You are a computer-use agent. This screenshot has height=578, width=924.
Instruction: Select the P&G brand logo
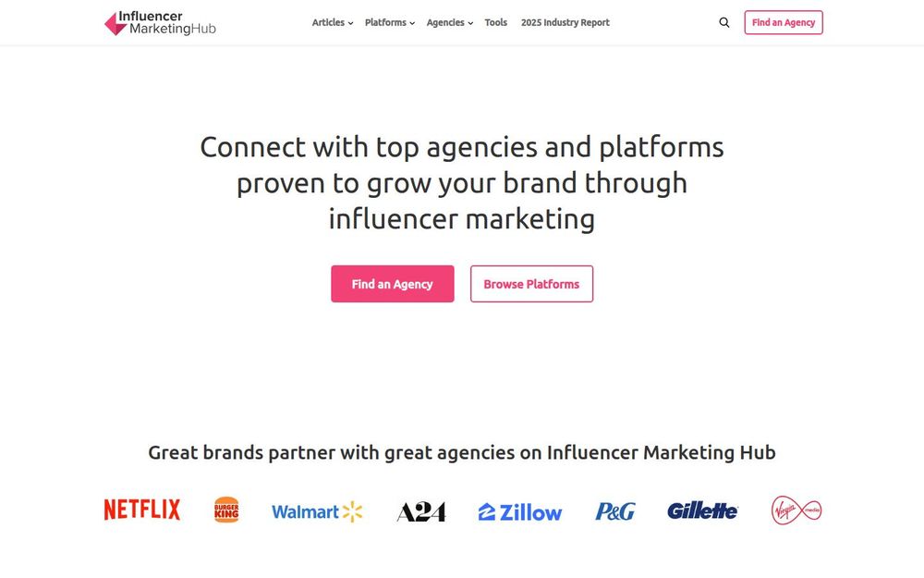pyautogui.click(x=615, y=510)
